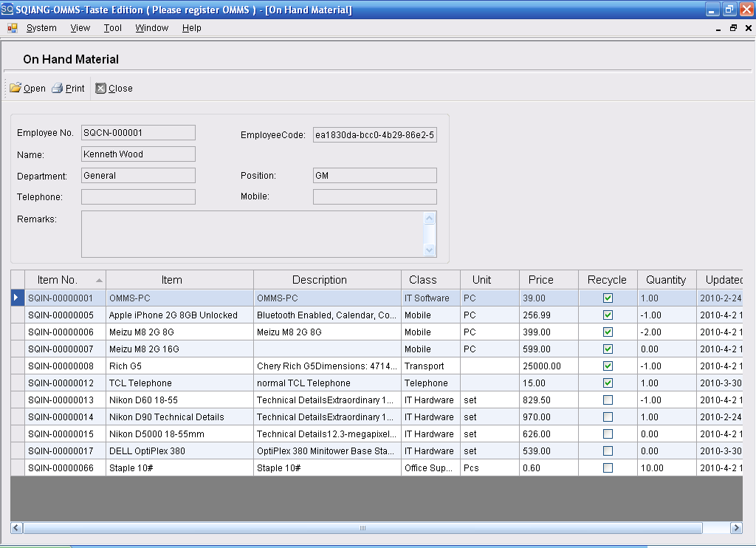Open the Tool menu
The height and width of the screenshot is (548, 756).
(x=112, y=28)
